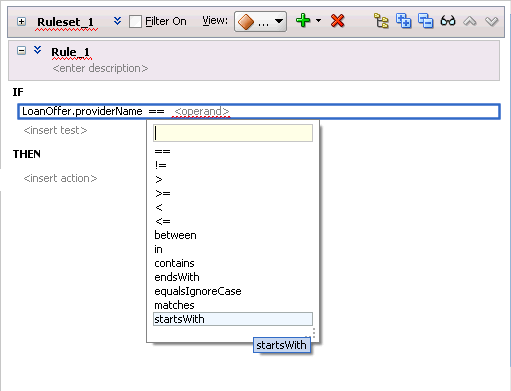This screenshot has width=511, height=391.
Task: Open the arrow next to green plus
Action: 318,20
